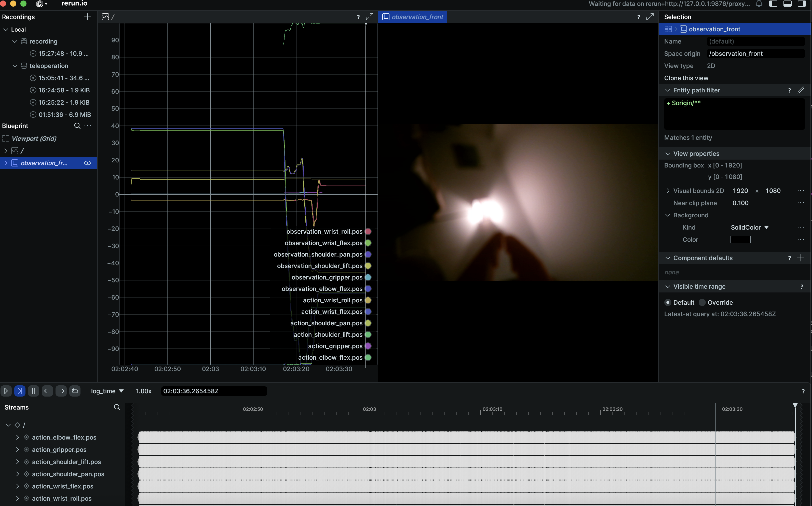Open the SolidColor kind dropdown
The image size is (812, 506).
pyautogui.click(x=750, y=227)
